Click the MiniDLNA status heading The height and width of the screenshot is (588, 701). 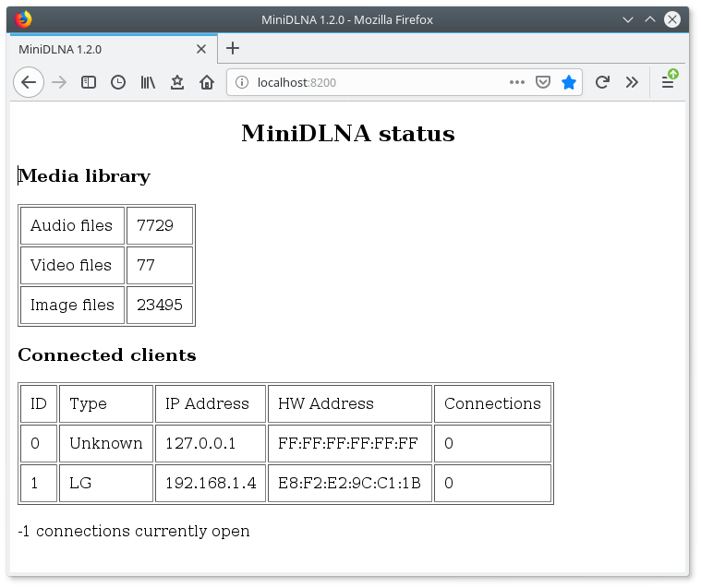pos(348,133)
